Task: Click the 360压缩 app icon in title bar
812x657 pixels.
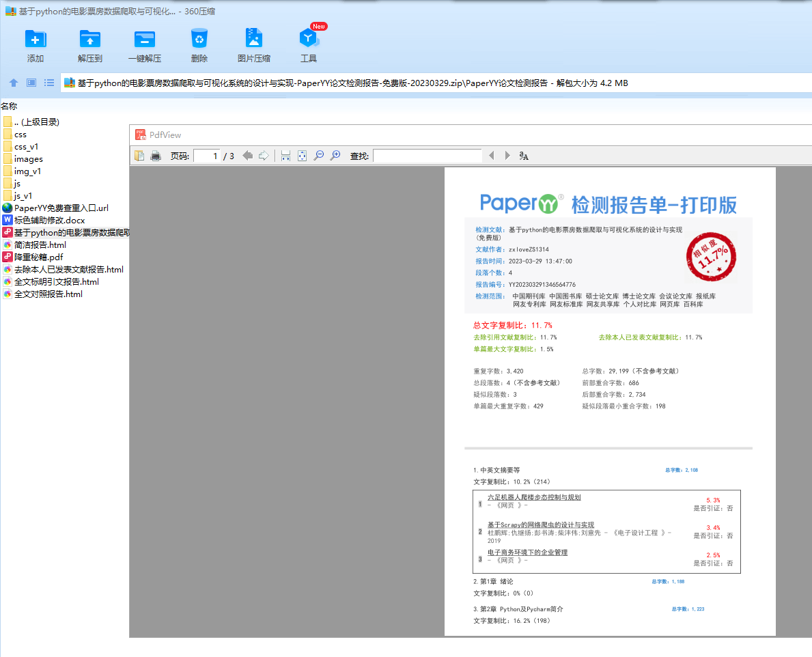Action: 10,11
